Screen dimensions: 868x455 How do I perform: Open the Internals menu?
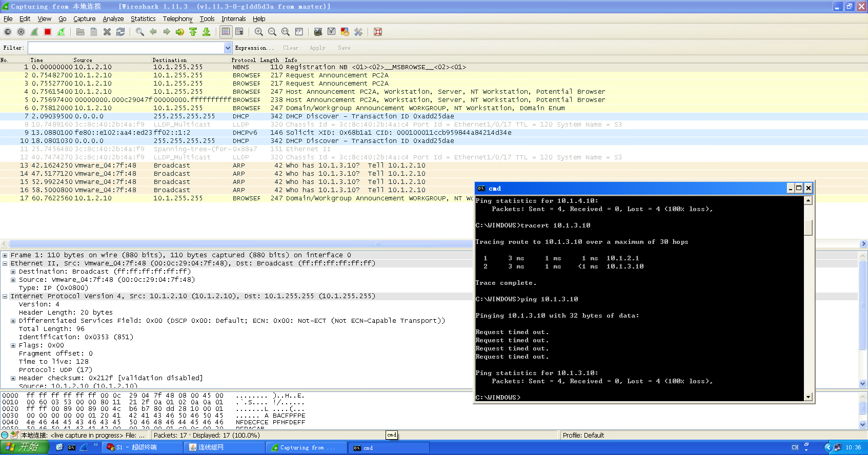click(234, 19)
